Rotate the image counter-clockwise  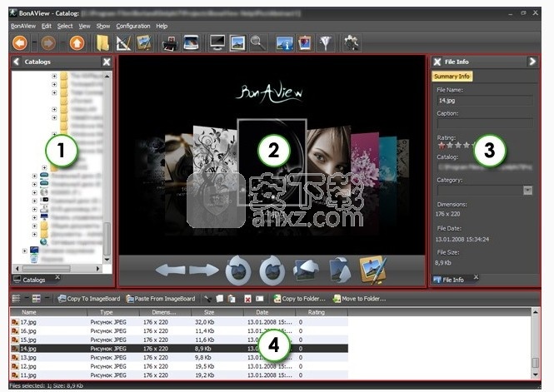[238, 270]
